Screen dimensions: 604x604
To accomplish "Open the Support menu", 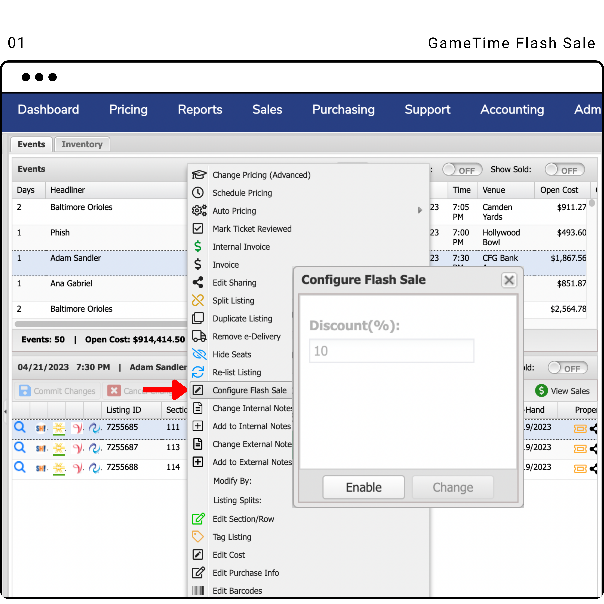I will (427, 110).
